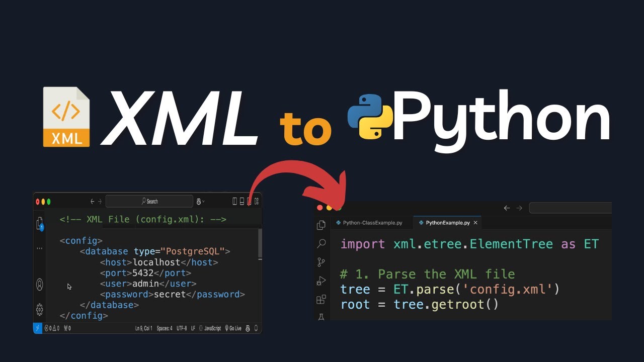644x362 pixels.
Task: Click the Search box in XML window
Action: tap(149, 201)
